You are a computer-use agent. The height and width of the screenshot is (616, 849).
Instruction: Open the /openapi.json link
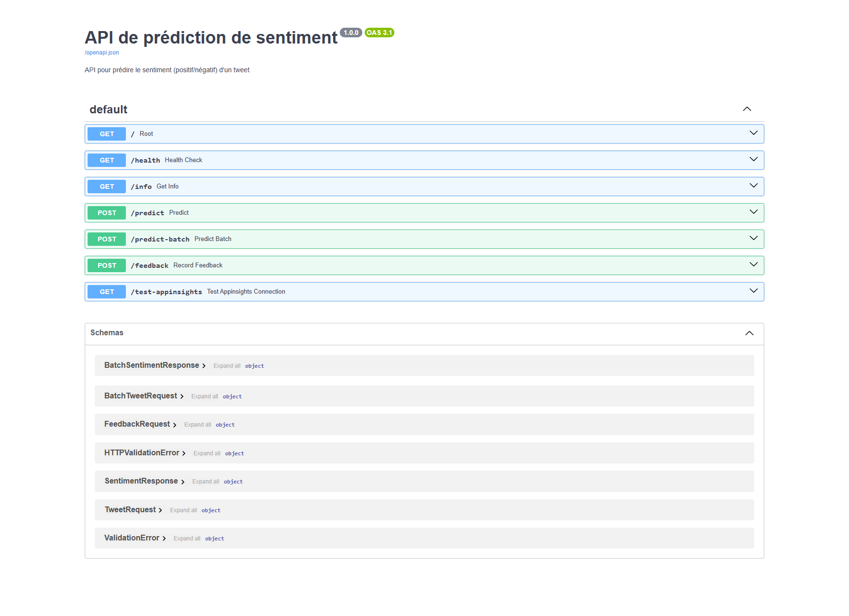101,53
